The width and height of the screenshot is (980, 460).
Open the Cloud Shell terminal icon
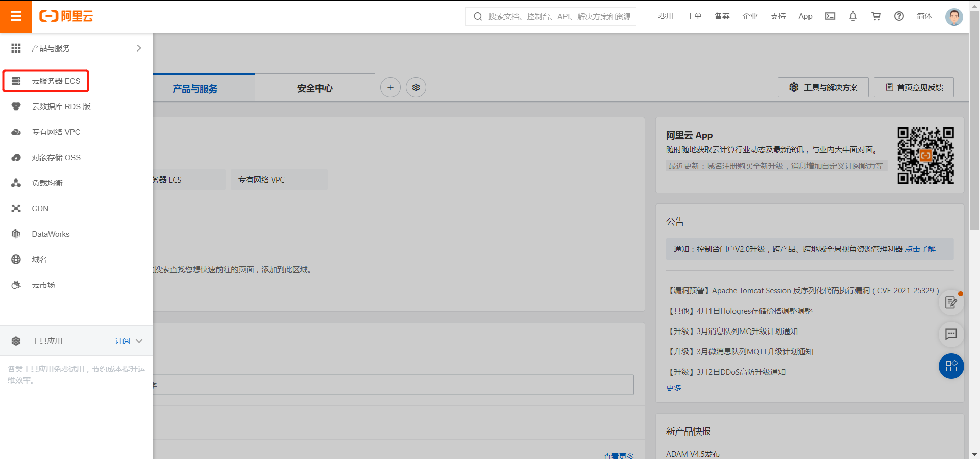tap(830, 16)
